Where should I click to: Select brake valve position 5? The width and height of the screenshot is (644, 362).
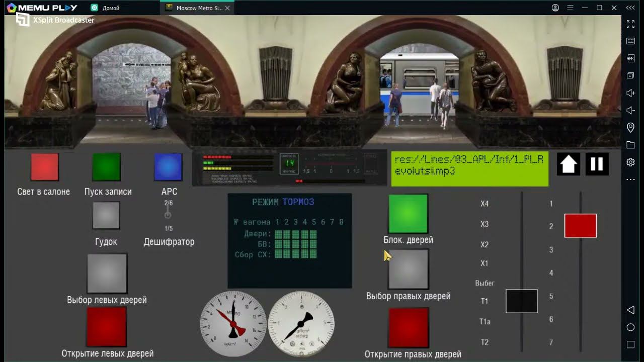click(x=551, y=296)
